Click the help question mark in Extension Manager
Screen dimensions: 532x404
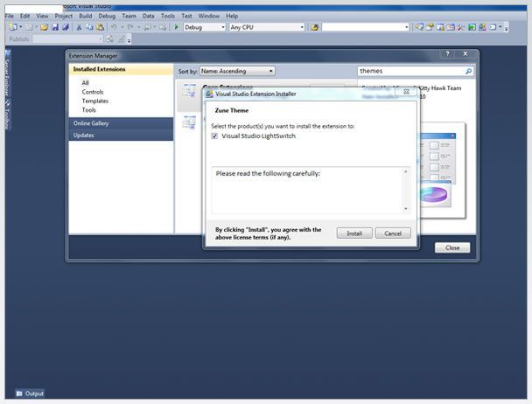(x=447, y=53)
